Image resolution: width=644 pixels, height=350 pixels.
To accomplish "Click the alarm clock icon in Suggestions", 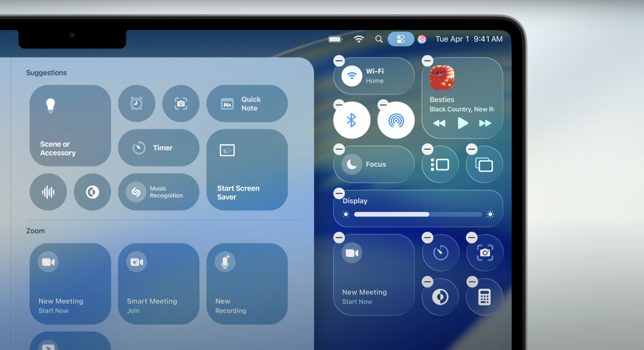I will click(136, 104).
